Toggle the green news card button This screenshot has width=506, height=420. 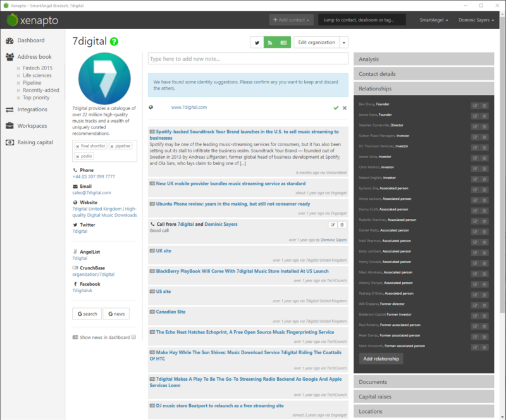coord(283,42)
